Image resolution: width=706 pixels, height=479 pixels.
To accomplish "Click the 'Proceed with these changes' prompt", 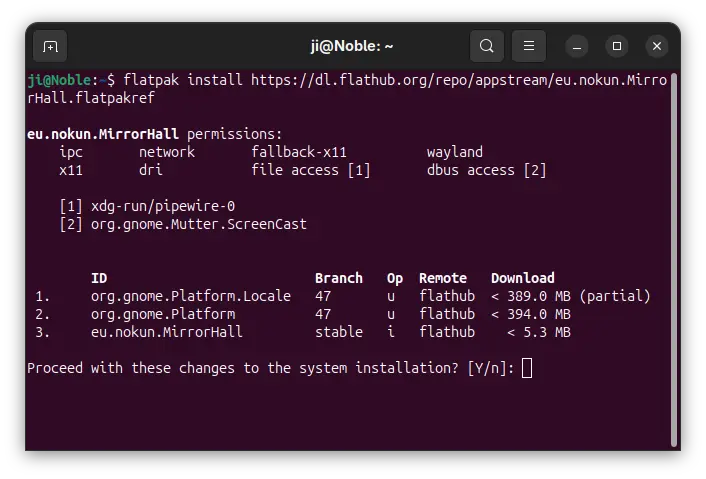I will coord(270,368).
